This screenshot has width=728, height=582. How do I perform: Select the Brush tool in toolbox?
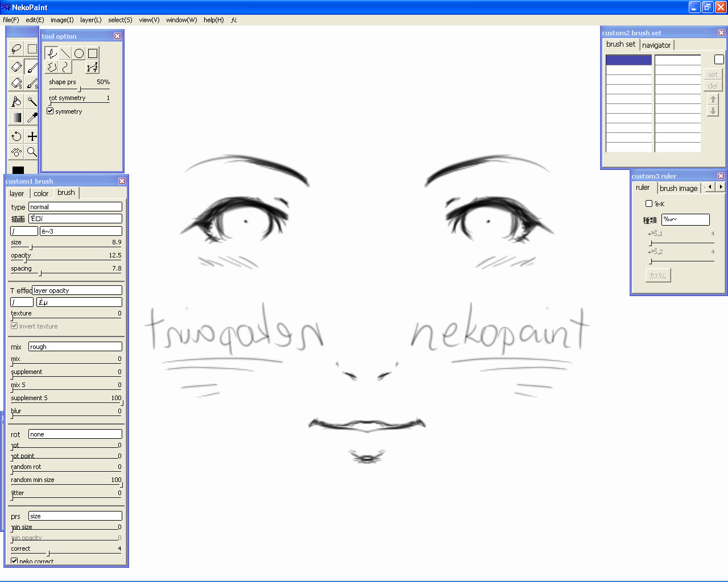(x=32, y=66)
